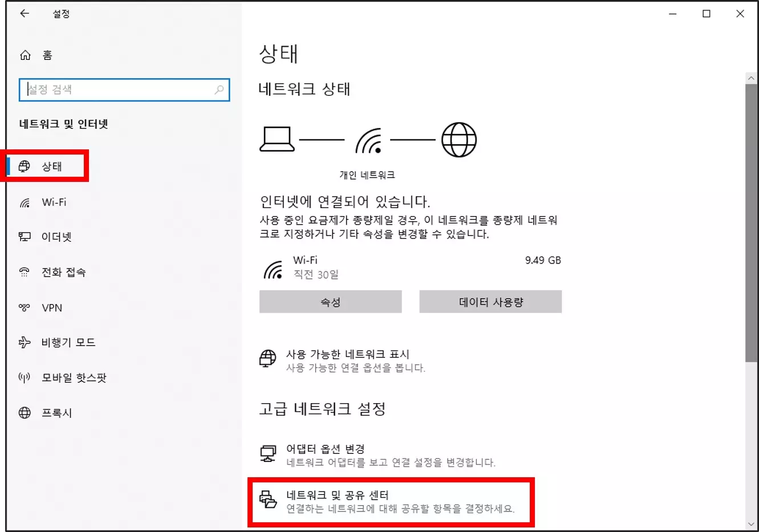Click the search magnifier icon in settings search

(x=219, y=90)
